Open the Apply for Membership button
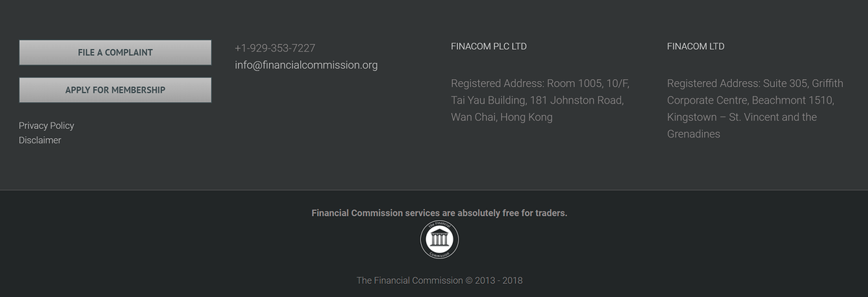This screenshot has height=297, width=868. pos(115,90)
